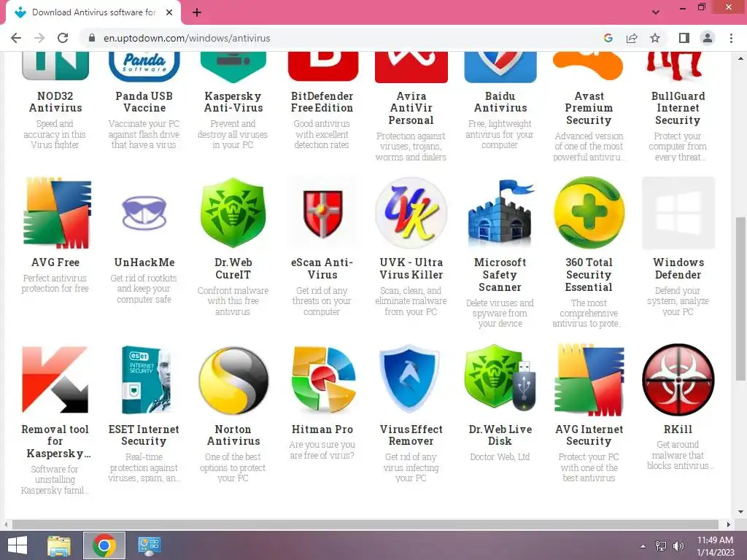Click "Are you sure you are free of virus?"
The height and width of the screenshot is (560, 747).
coord(322,450)
